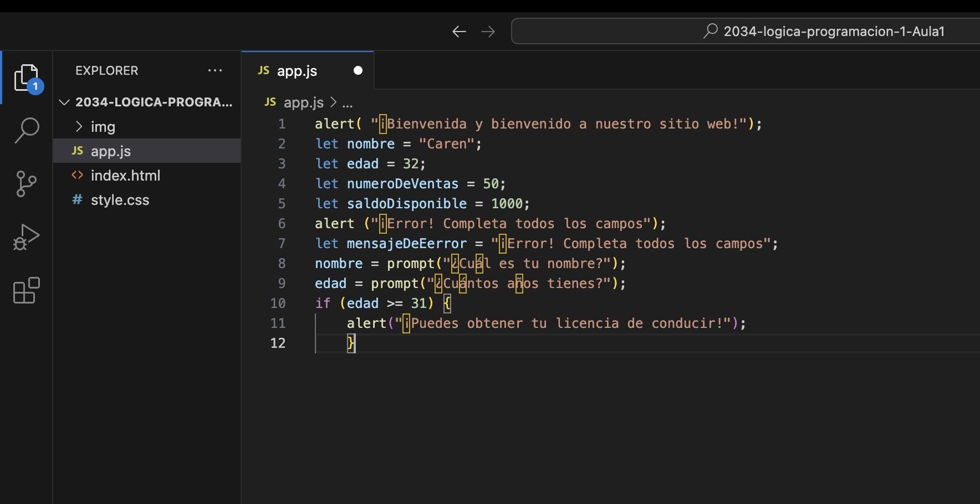Click the alert call on line 1

tap(334, 124)
